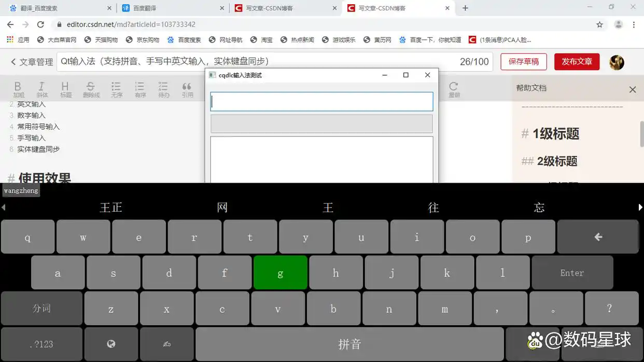Click the globe language switch key
644x362 pixels.
pos(111,344)
